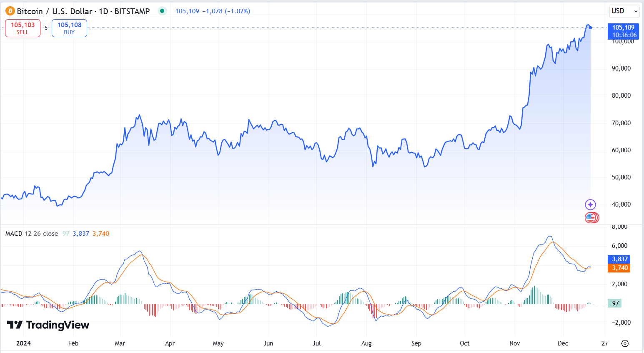Click the price change -1,078 (-1.02%) text

[226, 11]
